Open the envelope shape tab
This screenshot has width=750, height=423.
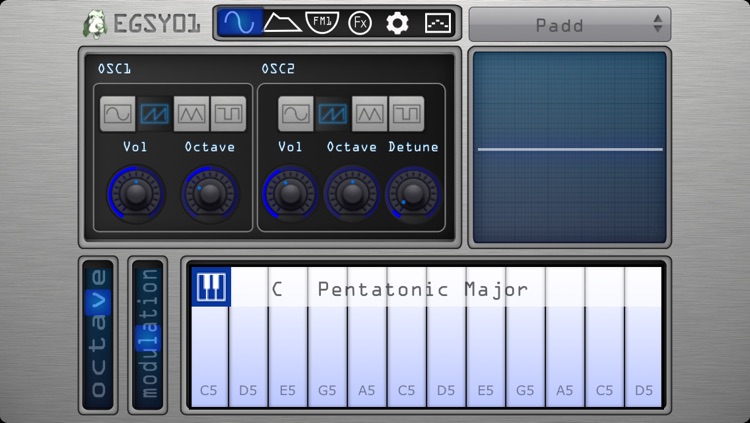point(282,22)
